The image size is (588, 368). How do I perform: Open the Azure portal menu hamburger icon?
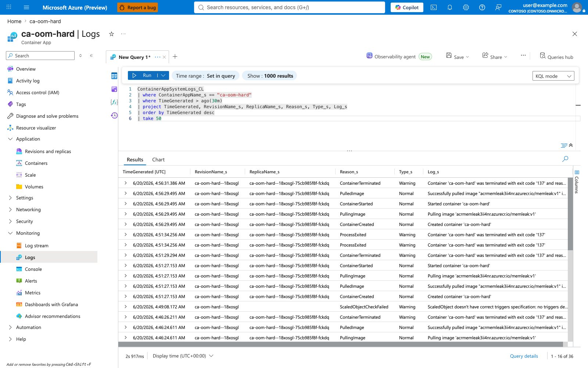click(26, 7)
